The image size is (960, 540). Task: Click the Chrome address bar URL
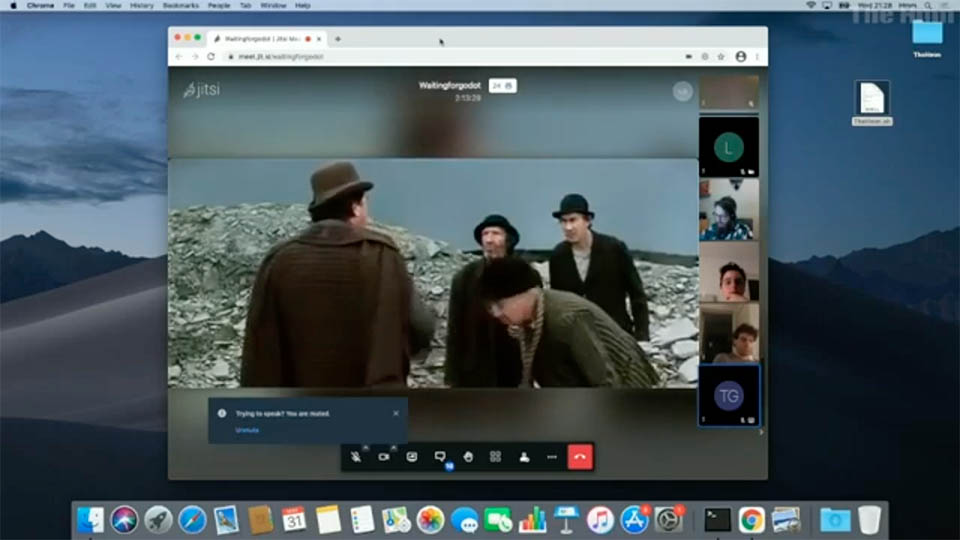point(280,56)
